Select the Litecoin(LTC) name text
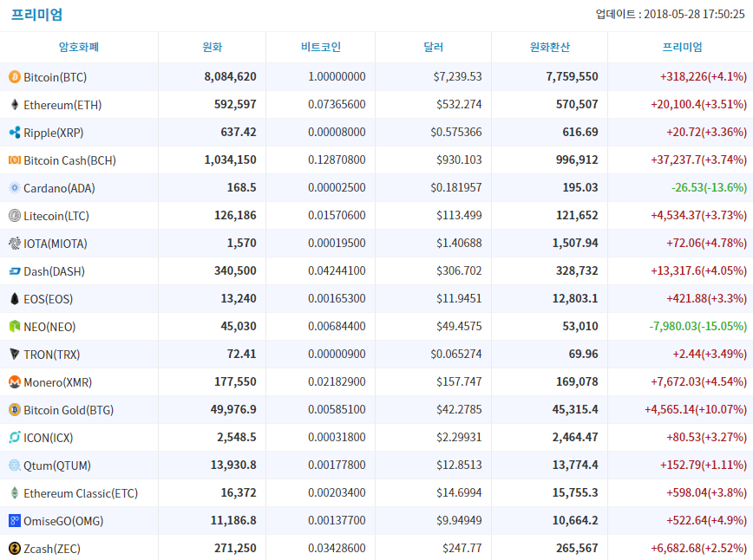This screenshot has height=560, width=753. point(56,216)
